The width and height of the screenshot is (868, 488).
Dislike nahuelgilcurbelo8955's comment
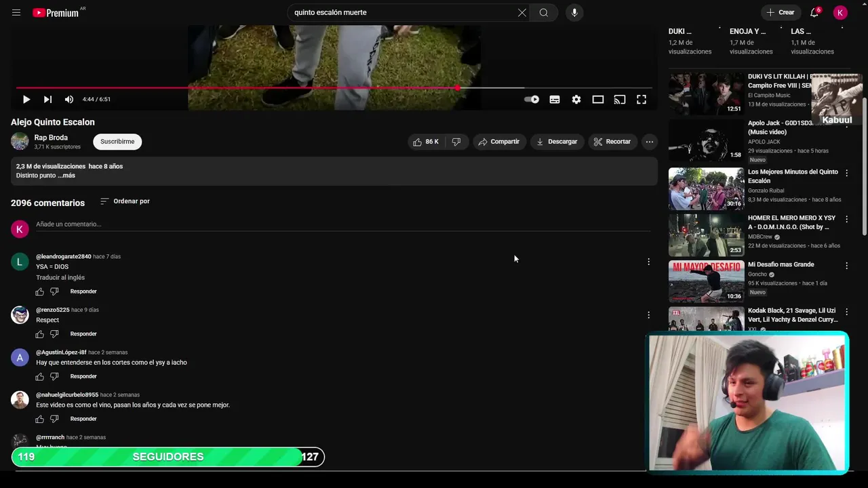pyautogui.click(x=54, y=419)
